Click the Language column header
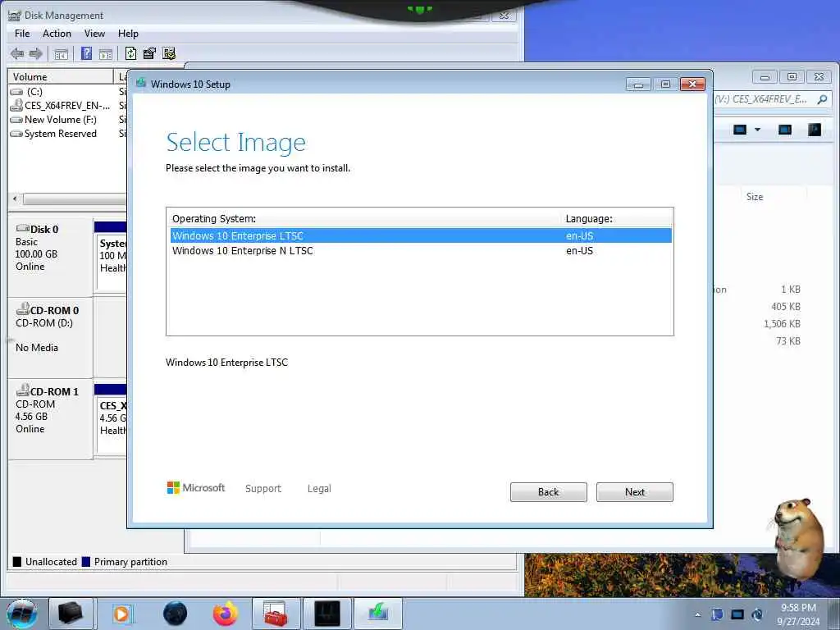The height and width of the screenshot is (630, 840). point(589,218)
